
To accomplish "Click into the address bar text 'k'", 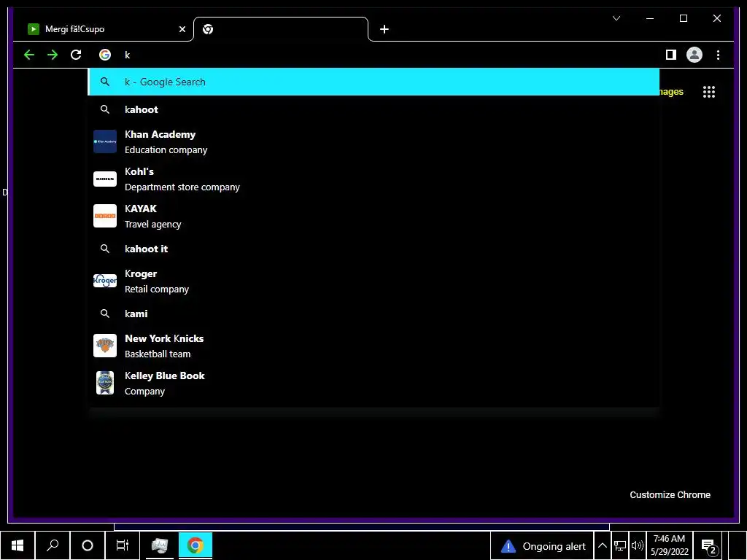I will tap(127, 55).
